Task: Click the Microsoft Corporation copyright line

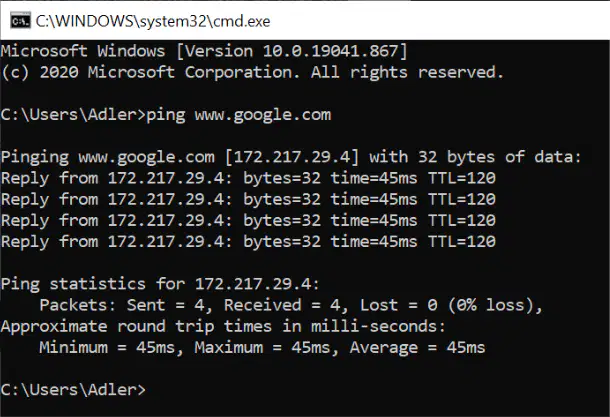Action: tap(252, 72)
